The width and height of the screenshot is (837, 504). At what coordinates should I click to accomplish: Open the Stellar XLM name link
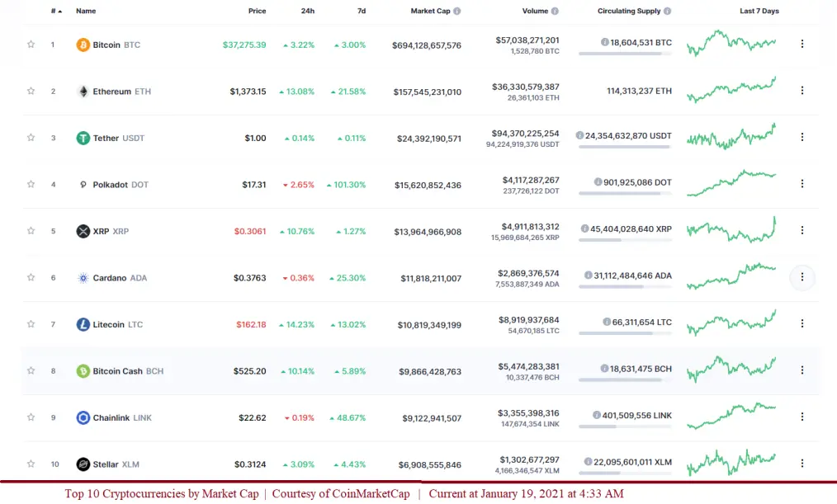[x=116, y=464]
